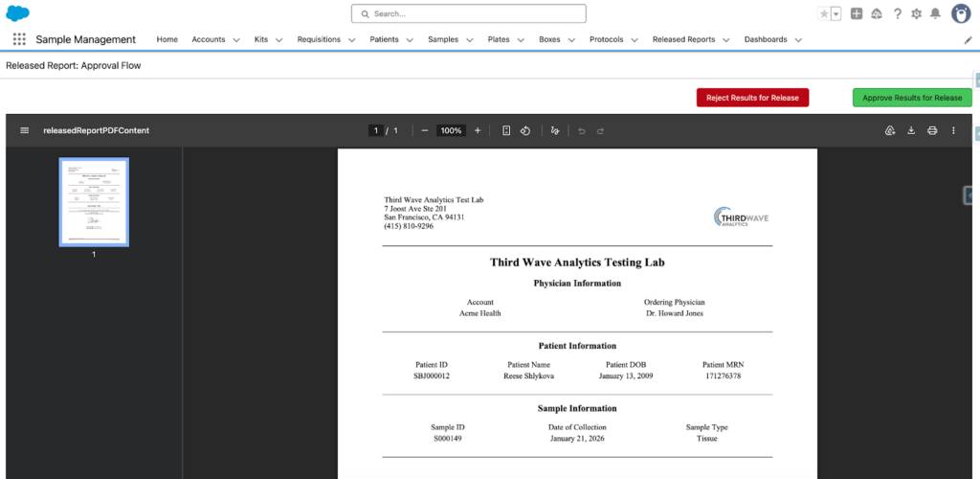Select the PDF draw annotation tool
Screen dimensions: 980x479
554,130
